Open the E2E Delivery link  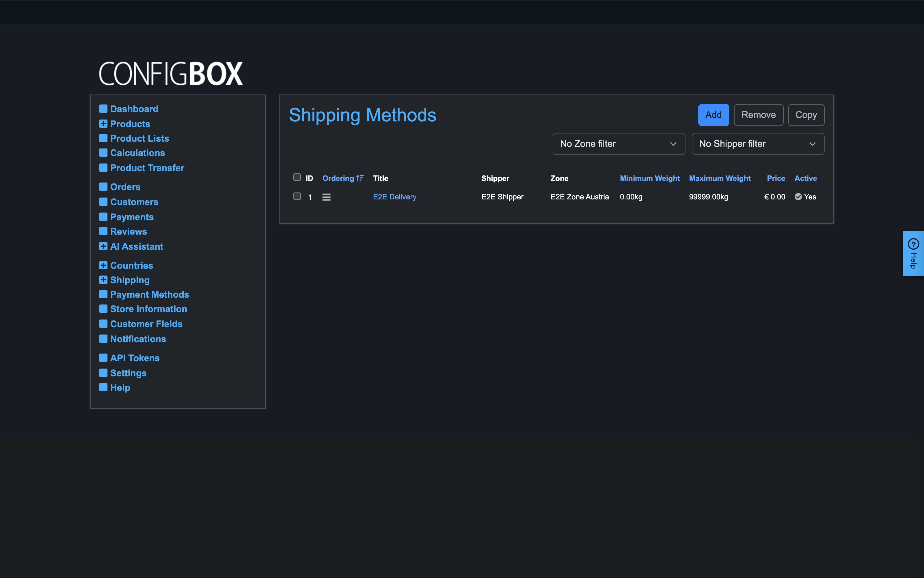(x=394, y=197)
